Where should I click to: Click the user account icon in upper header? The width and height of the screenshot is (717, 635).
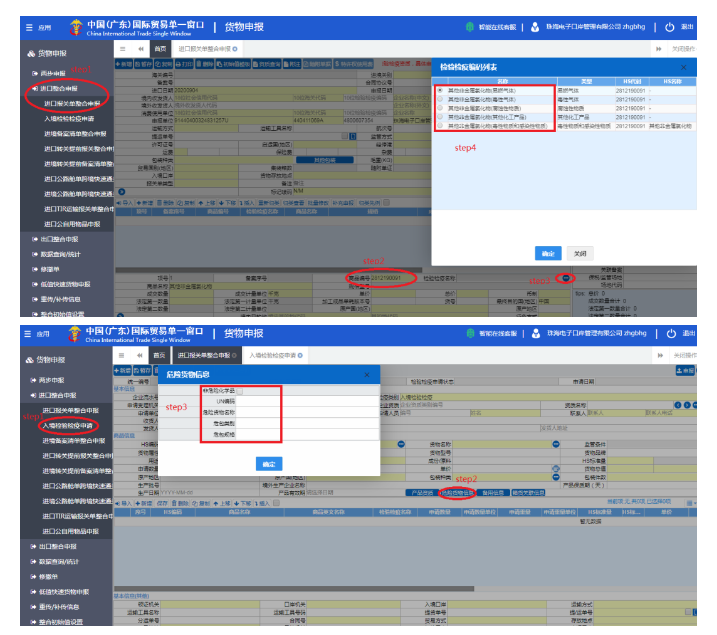[537, 27]
